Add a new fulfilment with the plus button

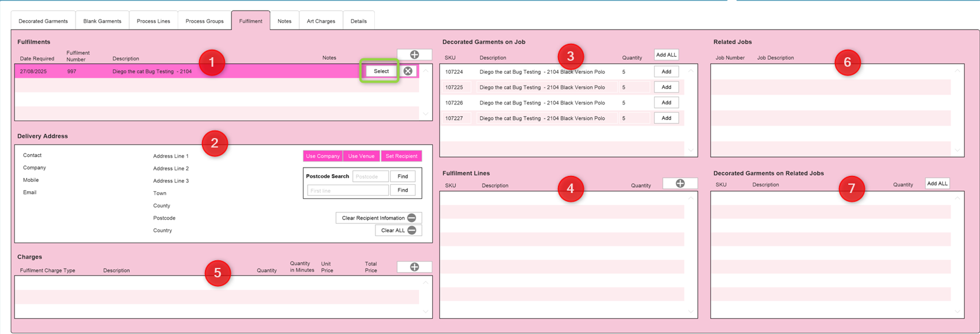414,55
